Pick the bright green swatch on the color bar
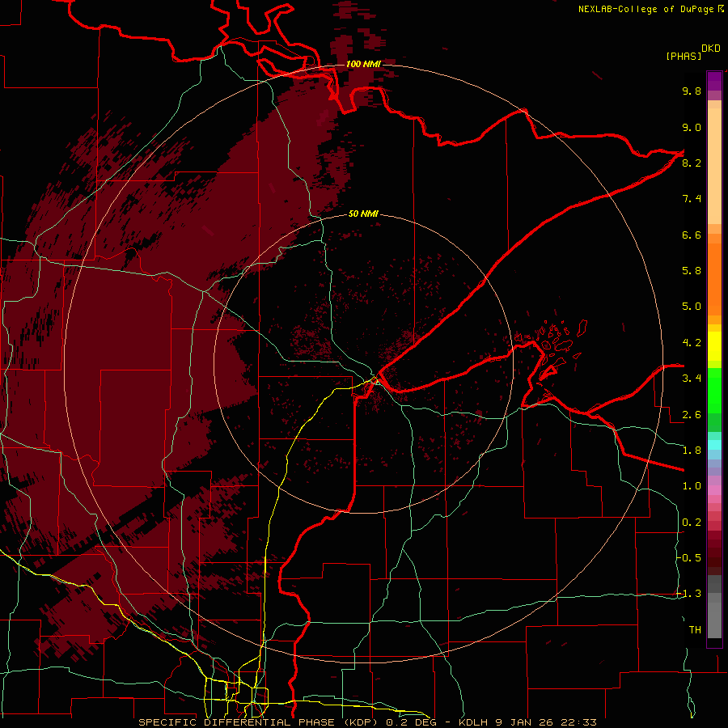This screenshot has width=728, height=728. point(714,390)
